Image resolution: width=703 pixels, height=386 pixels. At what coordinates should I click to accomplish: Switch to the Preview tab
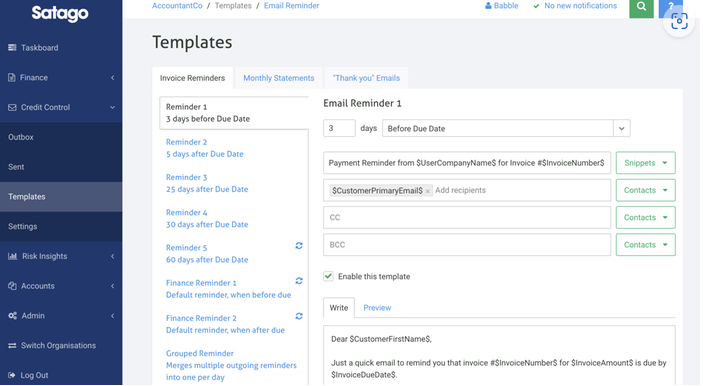coord(377,308)
